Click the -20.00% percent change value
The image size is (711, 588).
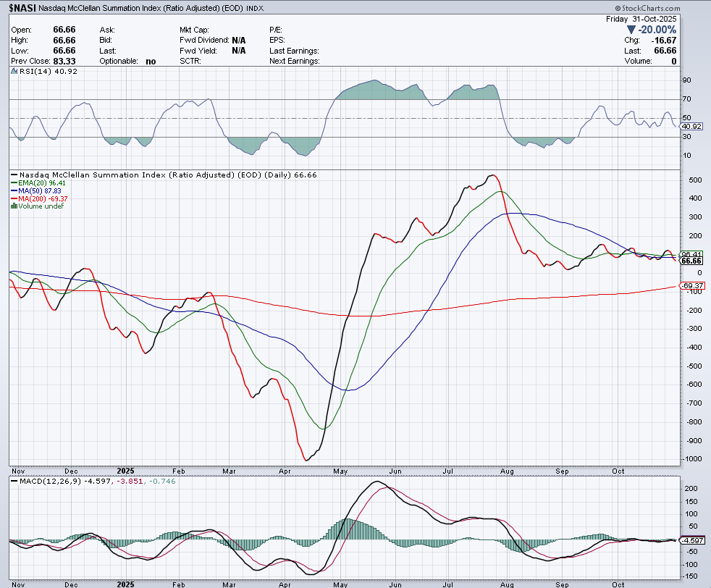coord(657,30)
